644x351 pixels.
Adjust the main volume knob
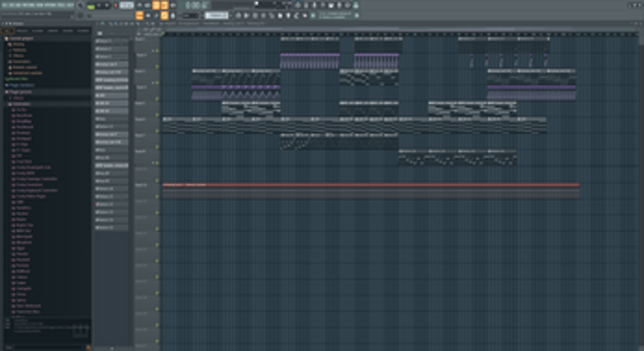(81, 6)
